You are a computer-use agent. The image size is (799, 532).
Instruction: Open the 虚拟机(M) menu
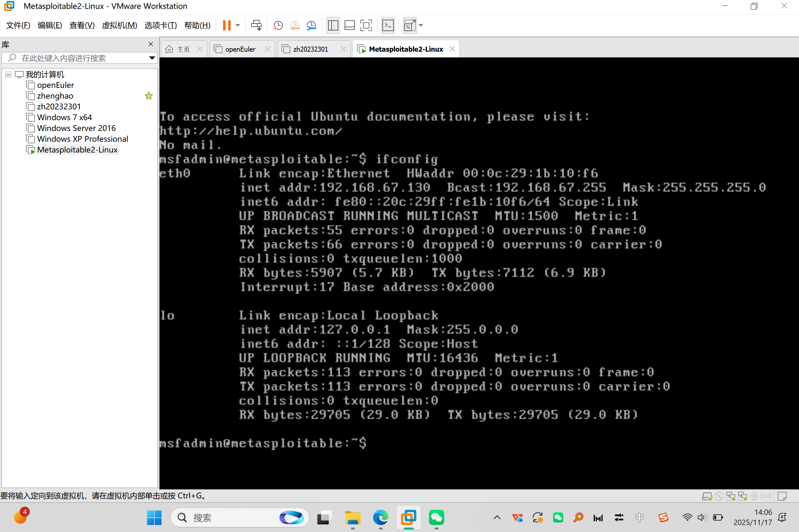119,25
